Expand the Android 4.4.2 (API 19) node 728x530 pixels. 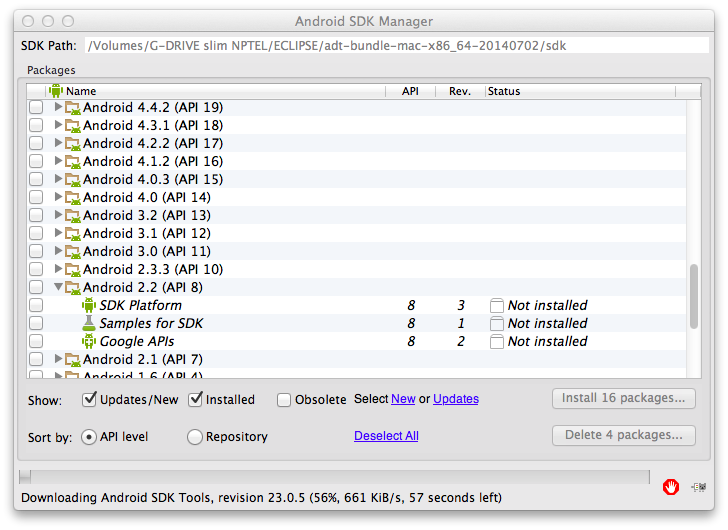click(x=58, y=107)
